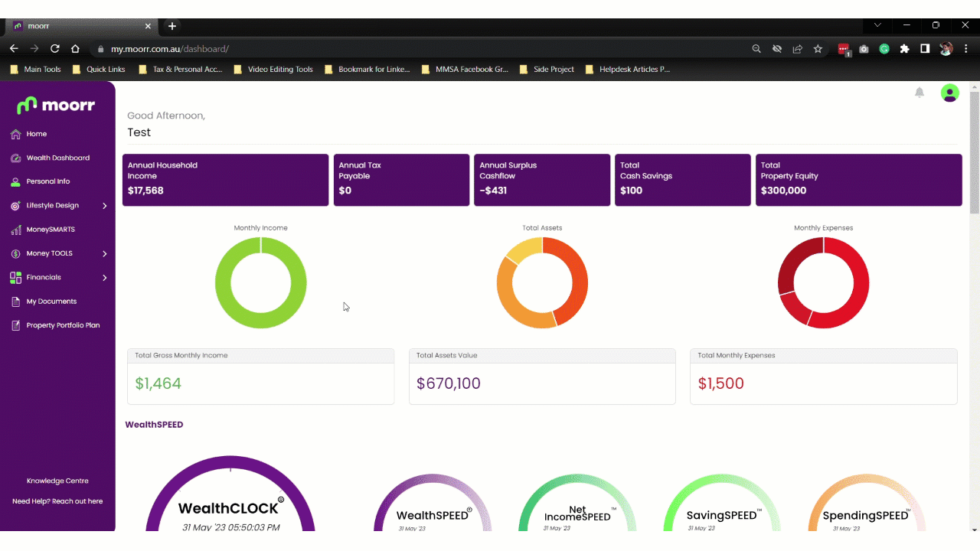
Task: Click the WealthSPEED gauge
Action: pos(433,503)
